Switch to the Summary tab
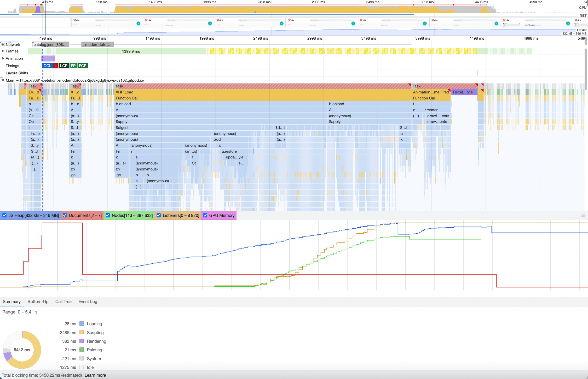This screenshot has width=588, height=379. tap(12, 301)
